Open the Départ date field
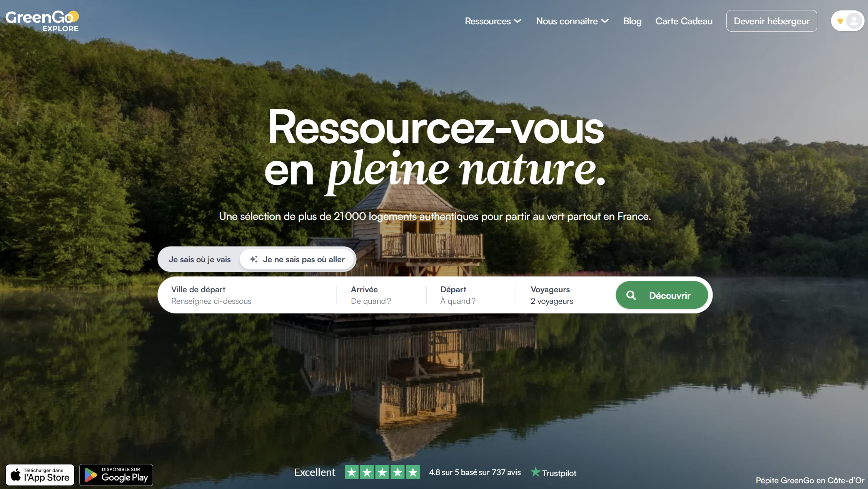 click(471, 295)
